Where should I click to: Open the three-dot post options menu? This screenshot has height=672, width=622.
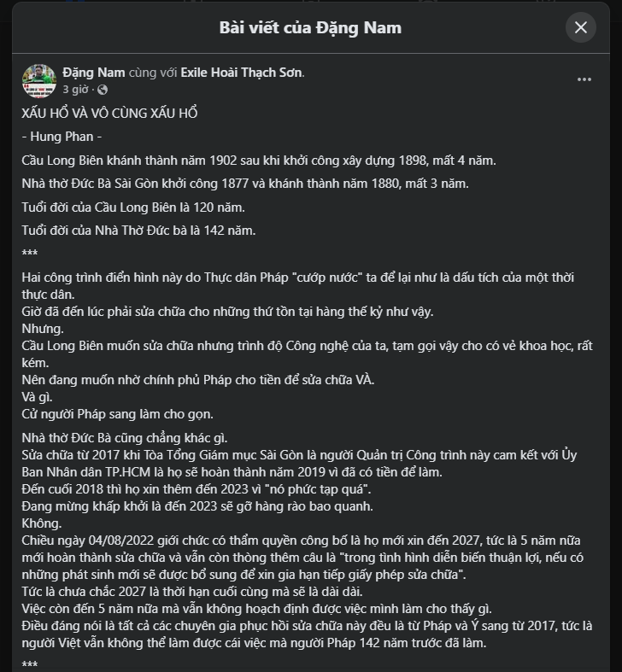[584, 79]
